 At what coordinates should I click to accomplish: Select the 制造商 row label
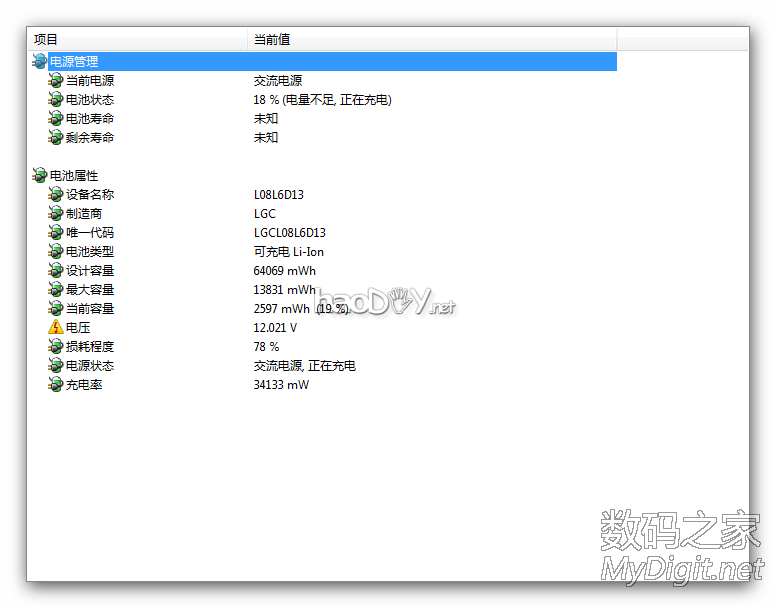(84, 214)
